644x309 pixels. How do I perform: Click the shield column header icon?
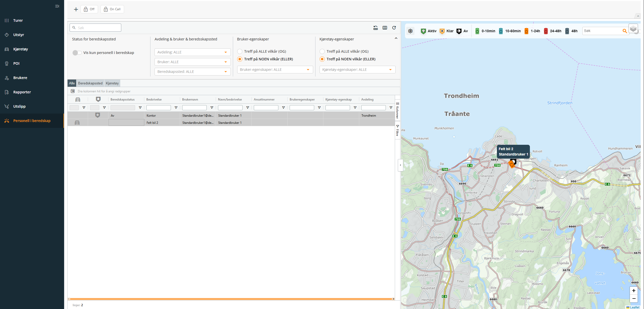point(98,99)
